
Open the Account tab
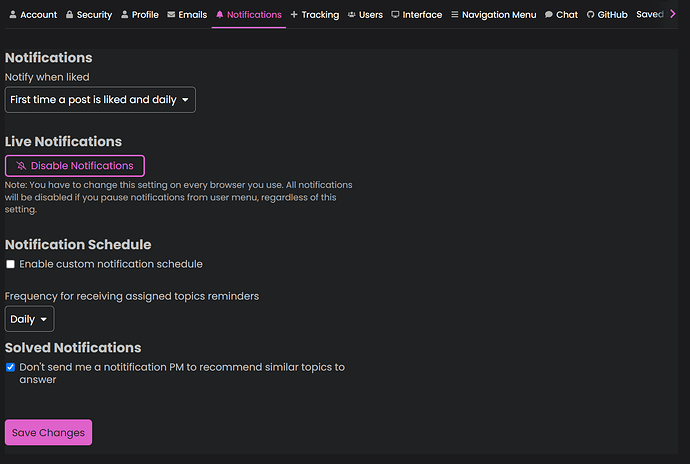coord(33,15)
